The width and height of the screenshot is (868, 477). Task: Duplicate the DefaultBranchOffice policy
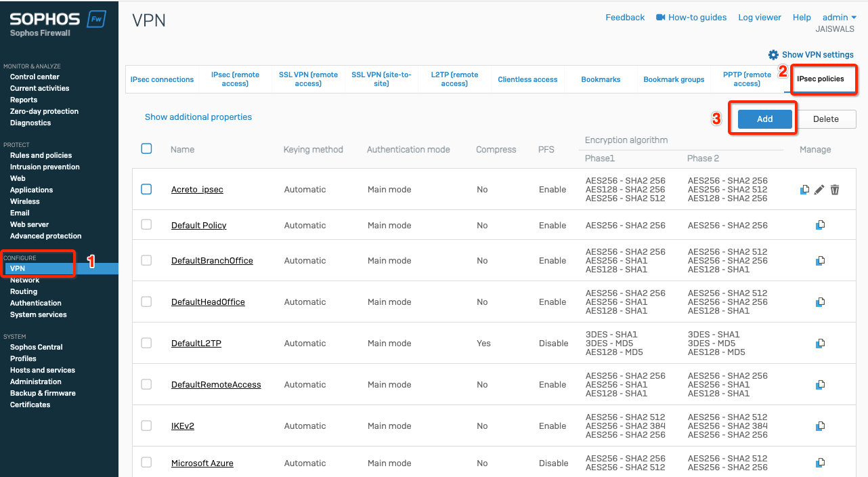tap(820, 260)
